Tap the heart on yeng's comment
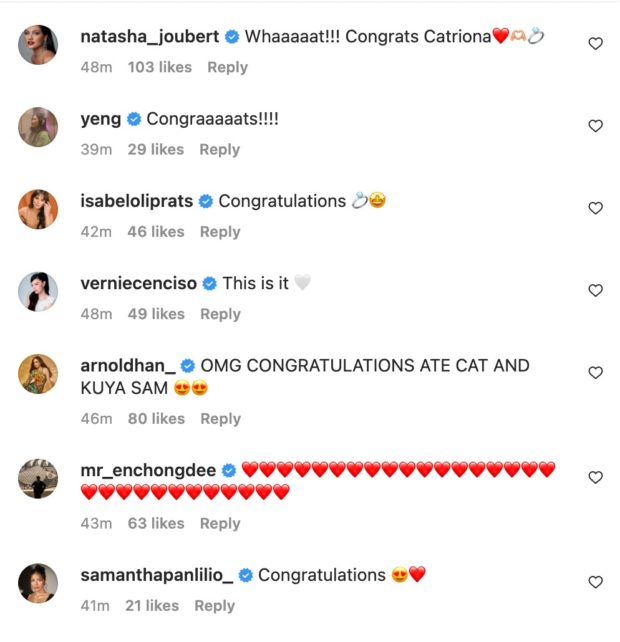The width and height of the screenshot is (620, 642). pos(595,126)
